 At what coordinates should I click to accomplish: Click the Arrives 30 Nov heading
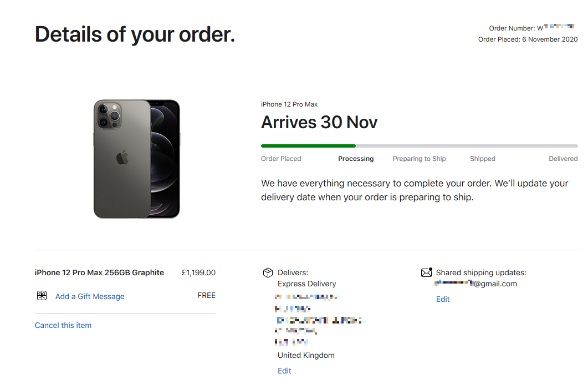point(319,122)
